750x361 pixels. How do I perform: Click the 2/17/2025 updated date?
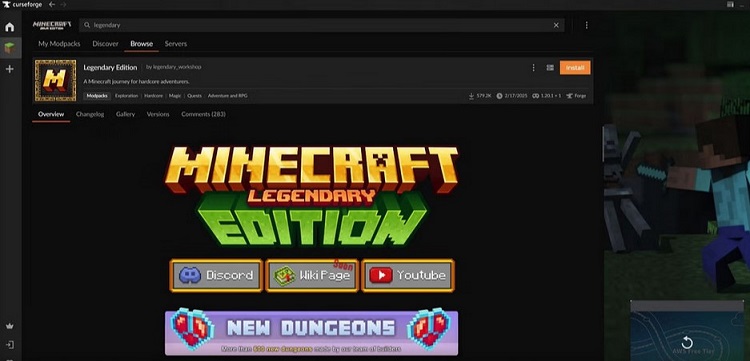click(x=512, y=96)
